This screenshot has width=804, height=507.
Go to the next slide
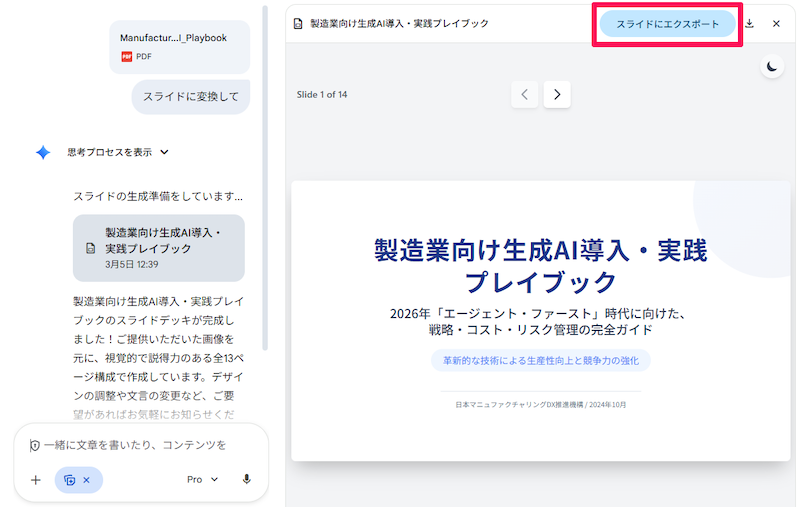click(557, 94)
